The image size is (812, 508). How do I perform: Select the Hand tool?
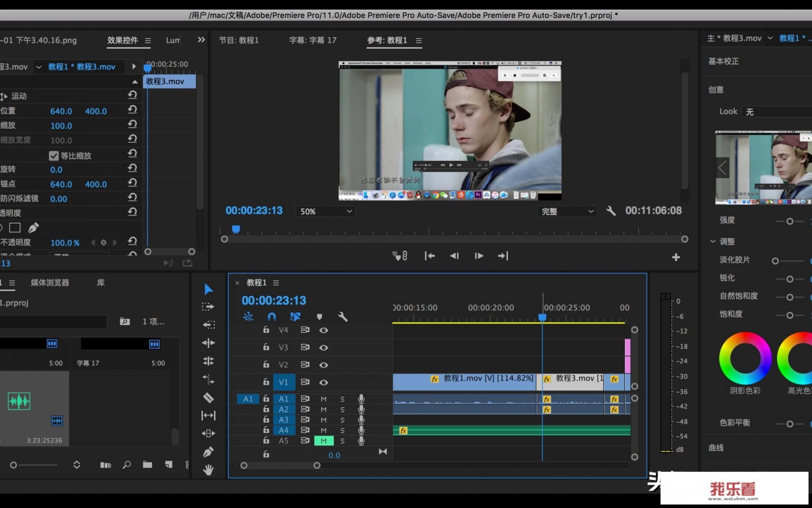(x=208, y=470)
